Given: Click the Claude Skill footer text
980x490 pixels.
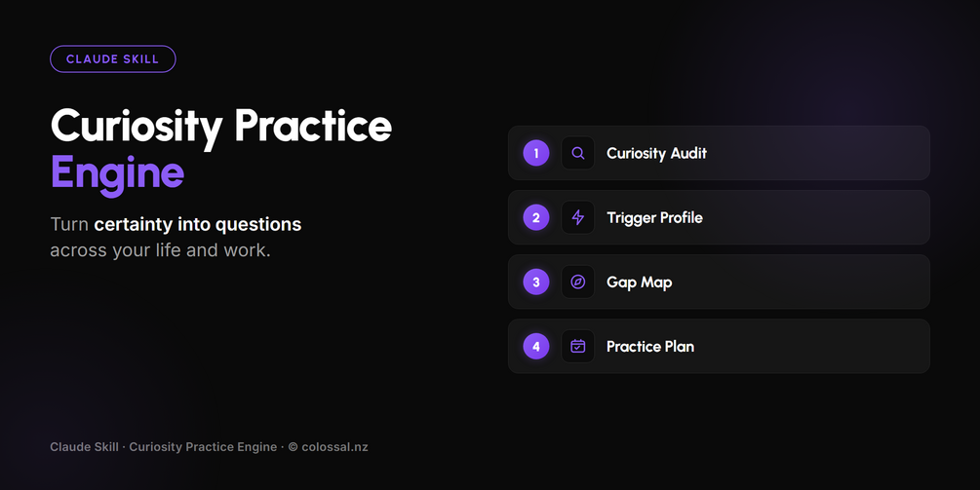Looking at the screenshot, I should [x=85, y=447].
